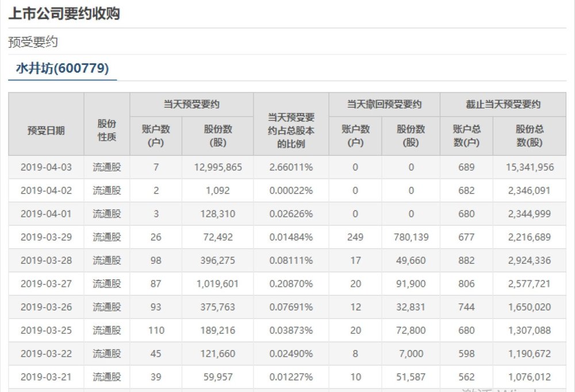Click the share count 121,660
This screenshot has width=575, height=392.
(218, 353)
